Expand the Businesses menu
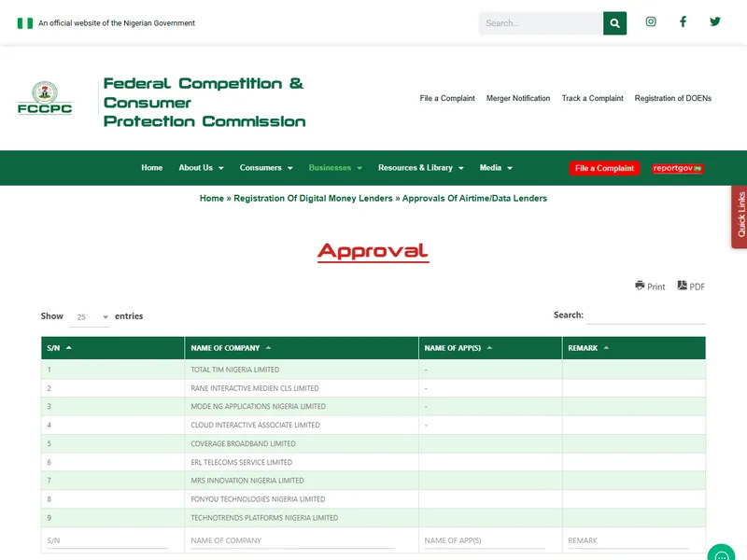The width and height of the screenshot is (747, 560). [335, 168]
